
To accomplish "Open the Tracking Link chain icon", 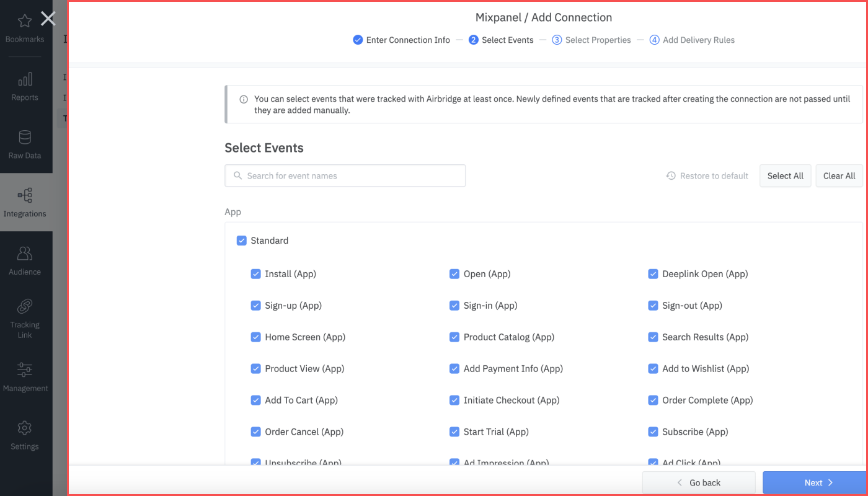I will click(25, 306).
